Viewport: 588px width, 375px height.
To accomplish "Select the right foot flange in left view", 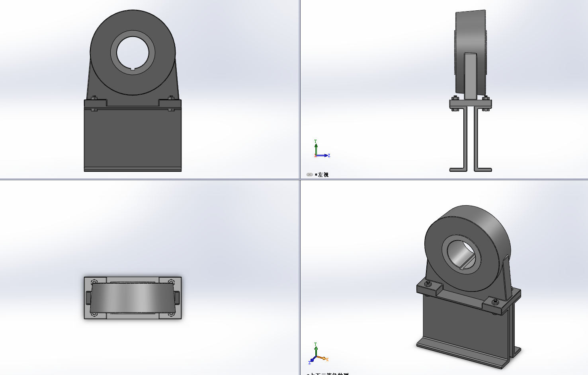I will [x=483, y=170].
